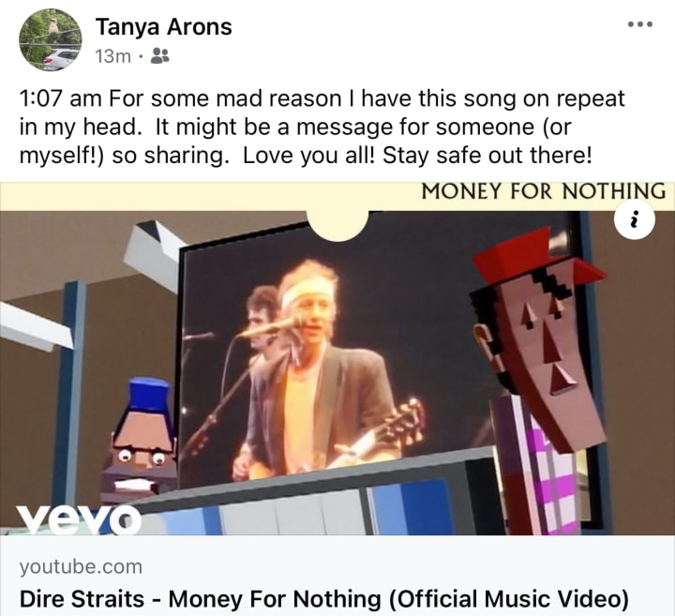Click the post text about song on repeat
The width and height of the screenshot is (675, 616).
(x=322, y=127)
